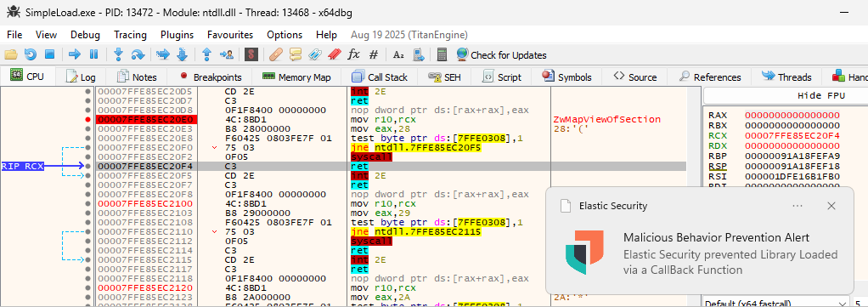Switch to the Source tab
The image size is (868, 307).
(x=635, y=77)
